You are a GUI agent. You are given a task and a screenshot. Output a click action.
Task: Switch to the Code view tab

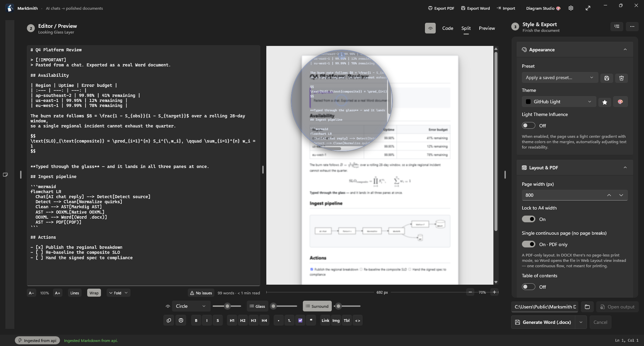[448, 28]
